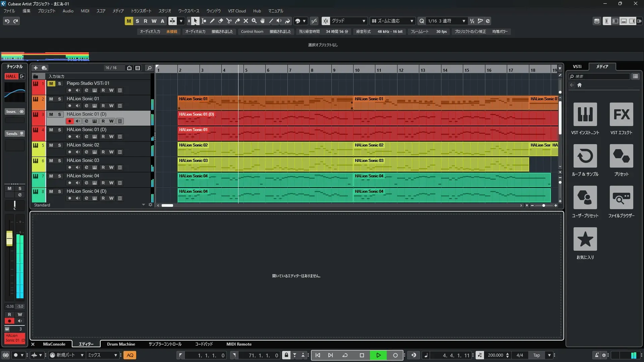The width and height of the screenshot is (644, 362).
Task: Open the トランスポート menu
Action: (x=141, y=11)
